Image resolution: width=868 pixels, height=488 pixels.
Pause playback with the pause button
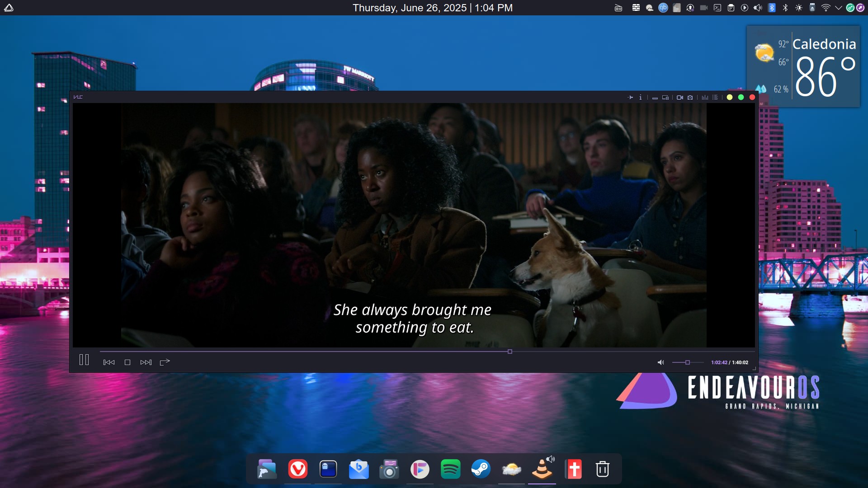pos(84,360)
